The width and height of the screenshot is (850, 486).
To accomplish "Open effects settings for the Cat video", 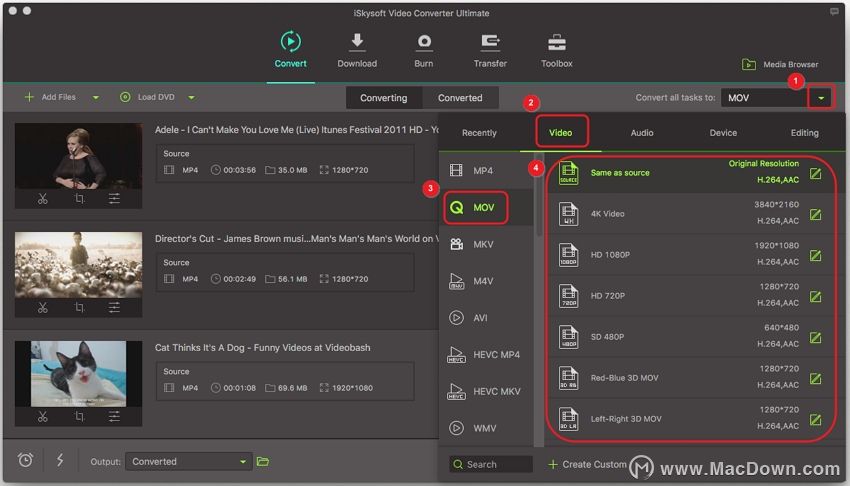I will [114, 417].
